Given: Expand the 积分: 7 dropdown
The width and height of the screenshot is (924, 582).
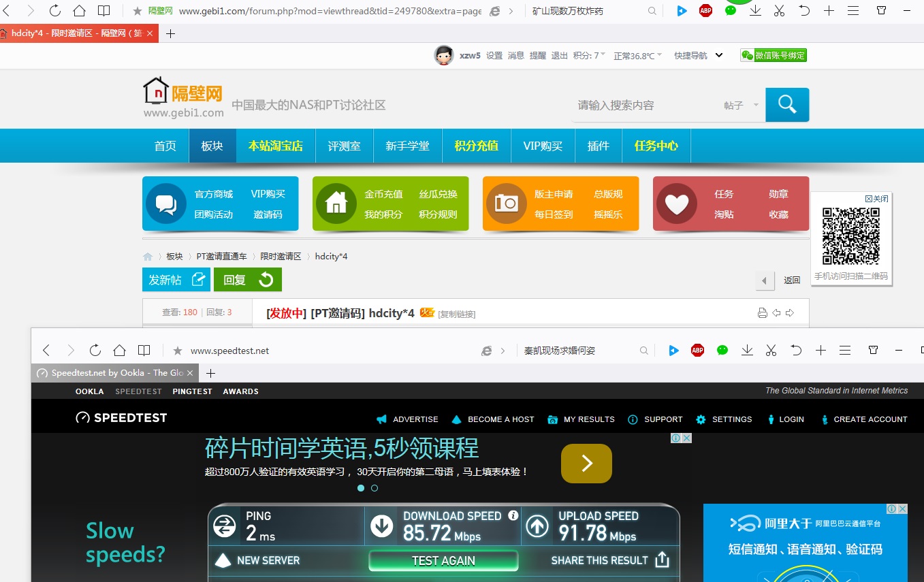Looking at the screenshot, I should pos(589,56).
